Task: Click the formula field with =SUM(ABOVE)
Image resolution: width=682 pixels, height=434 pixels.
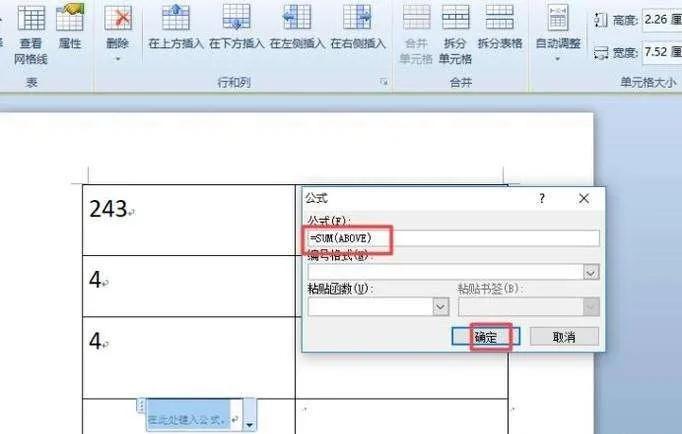Action: tap(454, 238)
